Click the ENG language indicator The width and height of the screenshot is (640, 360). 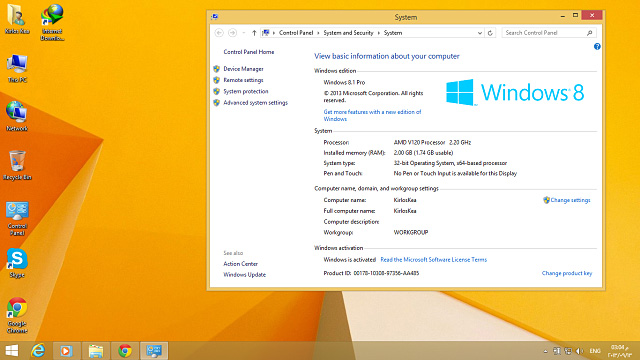595,351
